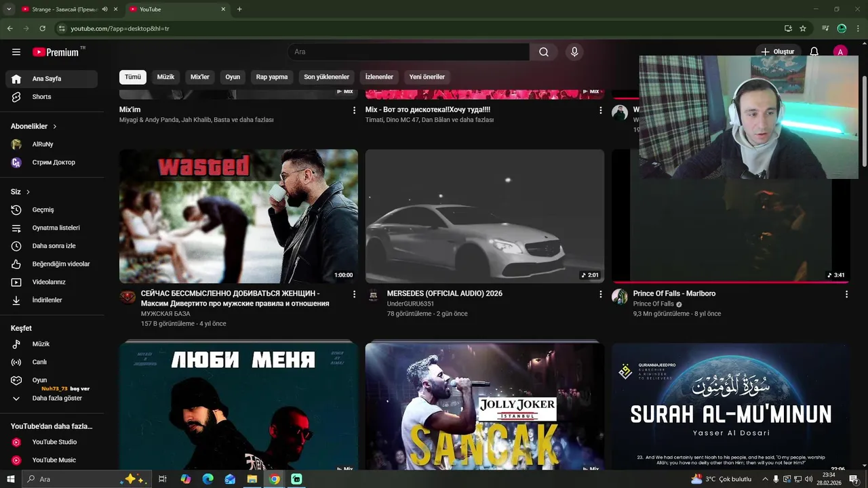Open Geçmiş history in sidebar
The width and height of the screenshot is (868, 488).
(52, 210)
